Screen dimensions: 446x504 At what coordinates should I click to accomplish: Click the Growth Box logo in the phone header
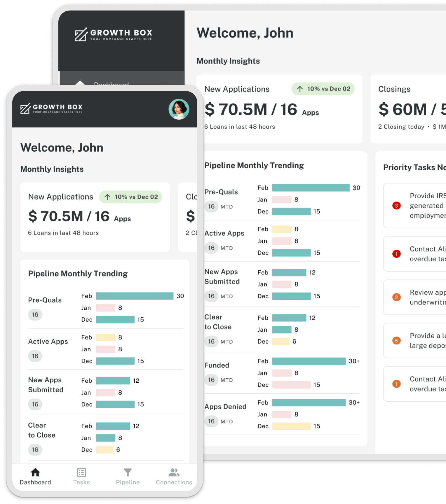click(x=51, y=108)
